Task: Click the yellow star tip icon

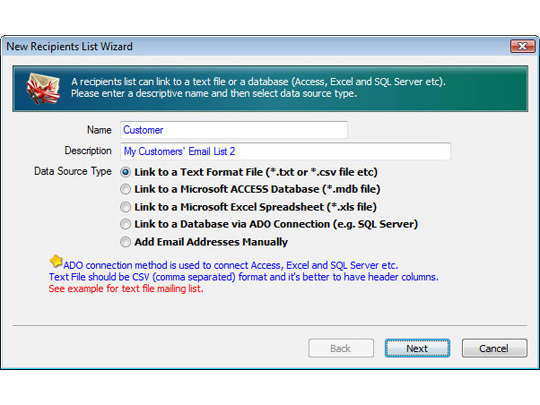Action: [56, 261]
